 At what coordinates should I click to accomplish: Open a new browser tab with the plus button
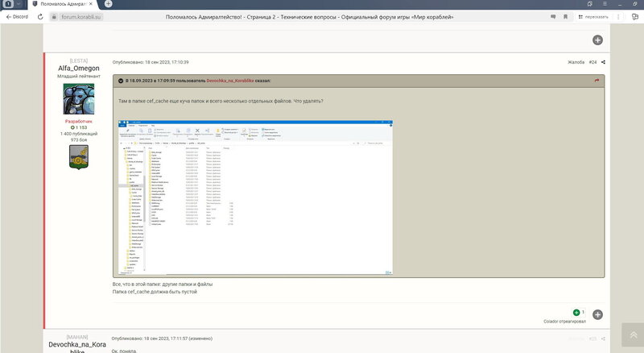click(108, 4)
